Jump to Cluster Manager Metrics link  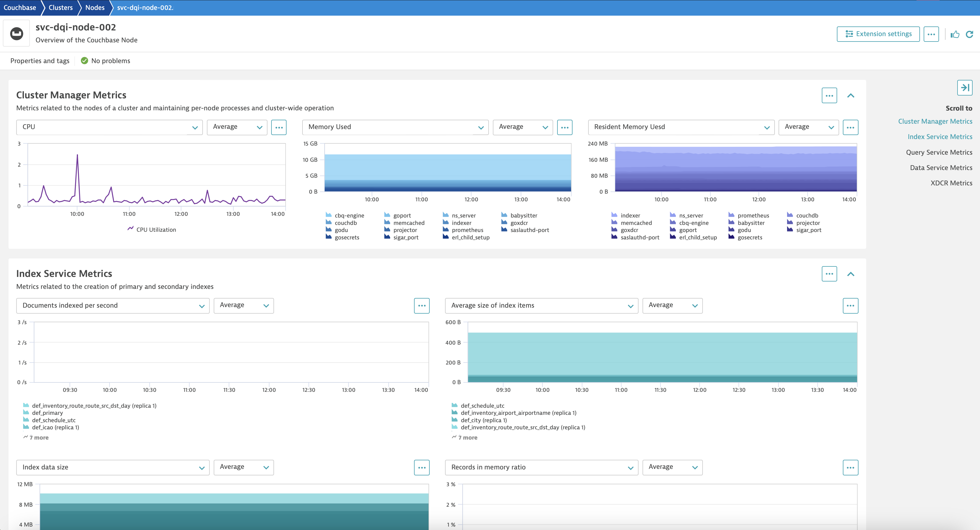[935, 121]
